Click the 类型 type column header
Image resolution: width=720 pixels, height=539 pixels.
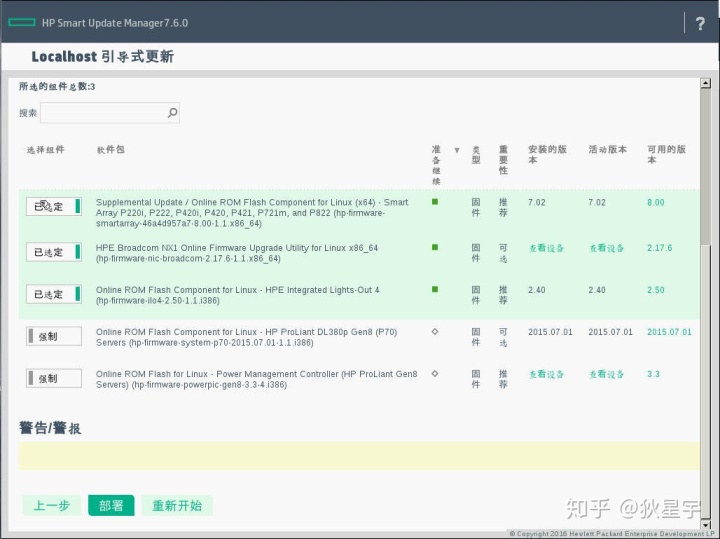[476, 155]
